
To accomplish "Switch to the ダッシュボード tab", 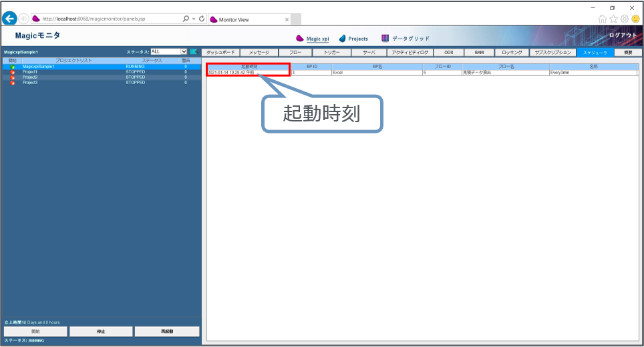I will pyautogui.click(x=220, y=52).
